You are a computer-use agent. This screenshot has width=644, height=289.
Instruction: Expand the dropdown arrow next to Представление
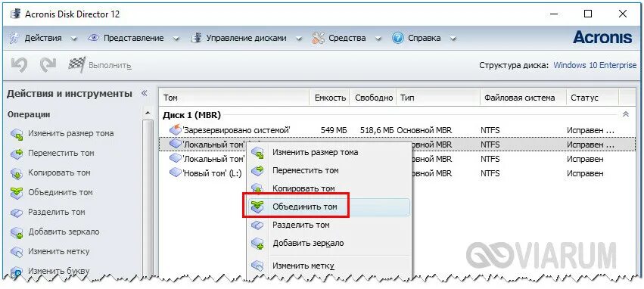point(176,39)
